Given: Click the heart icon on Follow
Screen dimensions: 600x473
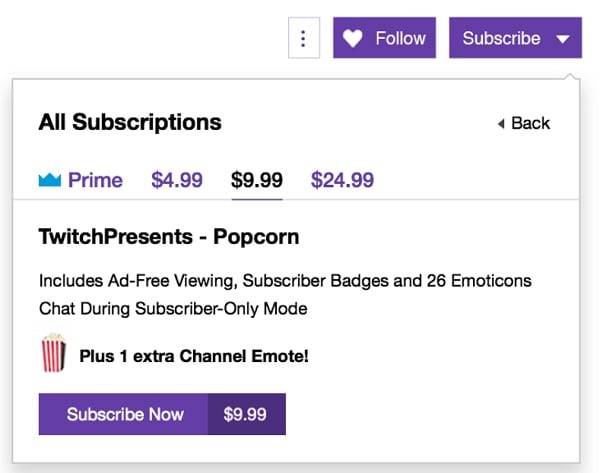Looking at the screenshot, I should (x=352, y=39).
